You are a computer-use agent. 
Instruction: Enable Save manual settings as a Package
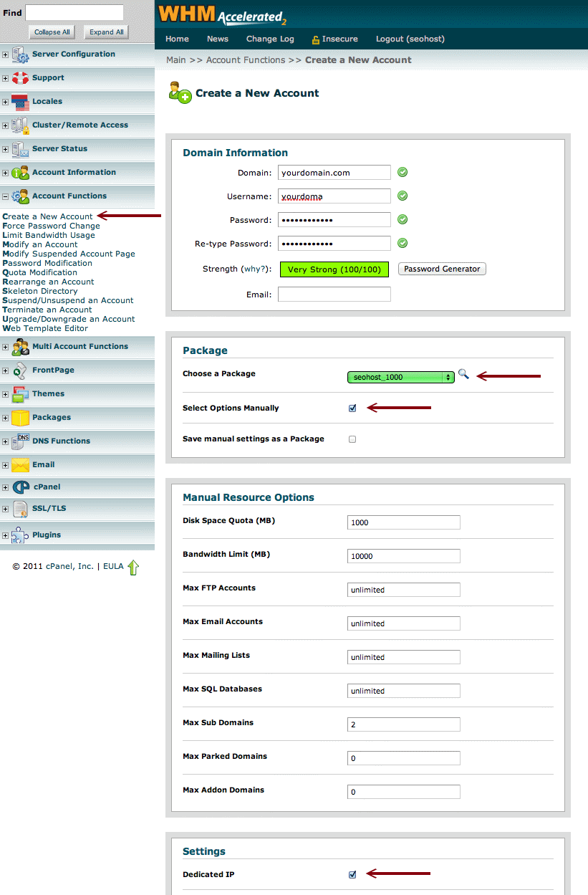tap(352, 439)
